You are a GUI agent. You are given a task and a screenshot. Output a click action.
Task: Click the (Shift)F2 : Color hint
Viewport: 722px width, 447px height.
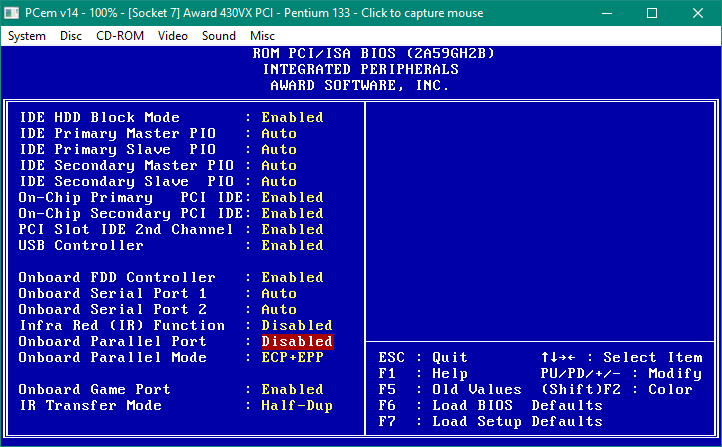617,389
